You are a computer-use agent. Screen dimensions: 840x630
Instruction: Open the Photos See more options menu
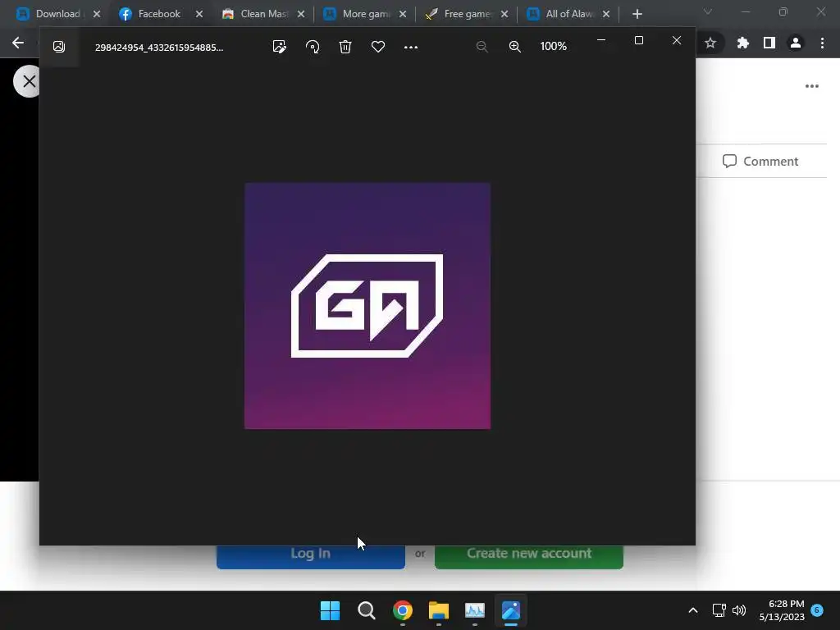411,47
